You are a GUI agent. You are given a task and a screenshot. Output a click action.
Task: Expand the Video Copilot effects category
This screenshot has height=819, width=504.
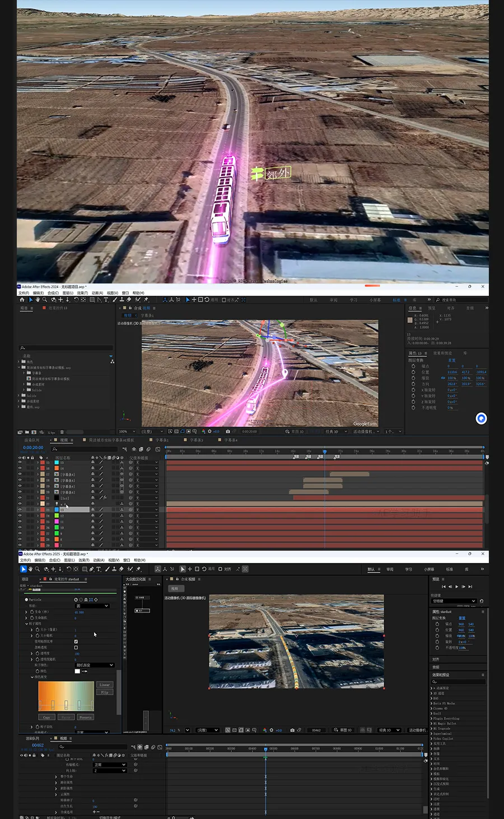[431, 739]
